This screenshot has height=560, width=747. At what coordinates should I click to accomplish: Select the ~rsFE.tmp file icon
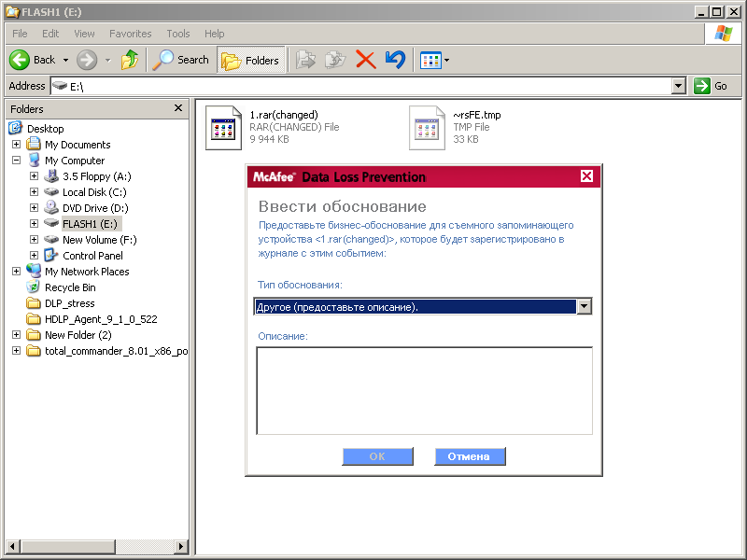click(427, 128)
